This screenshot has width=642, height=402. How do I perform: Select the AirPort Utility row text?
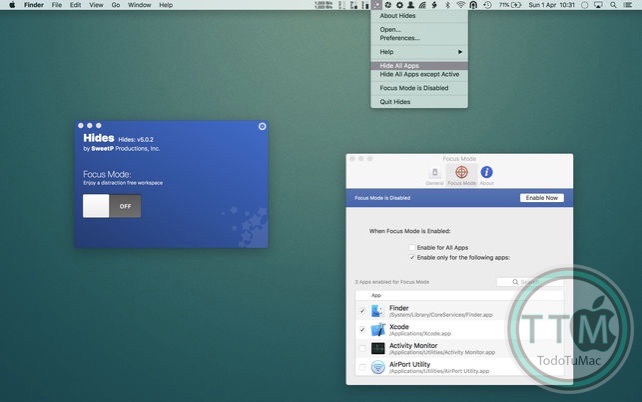click(x=439, y=367)
